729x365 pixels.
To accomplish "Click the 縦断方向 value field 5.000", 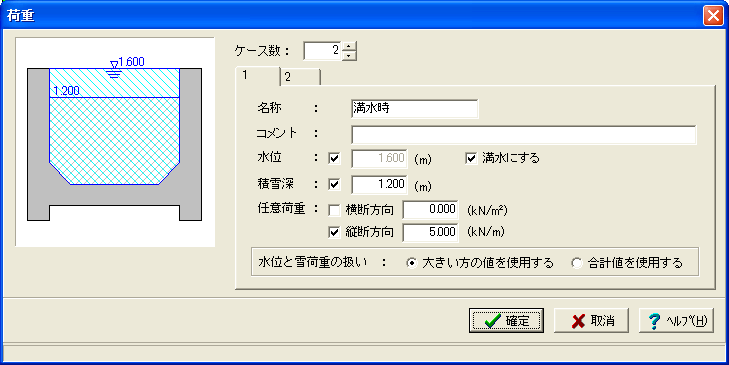I will pos(431,232).
